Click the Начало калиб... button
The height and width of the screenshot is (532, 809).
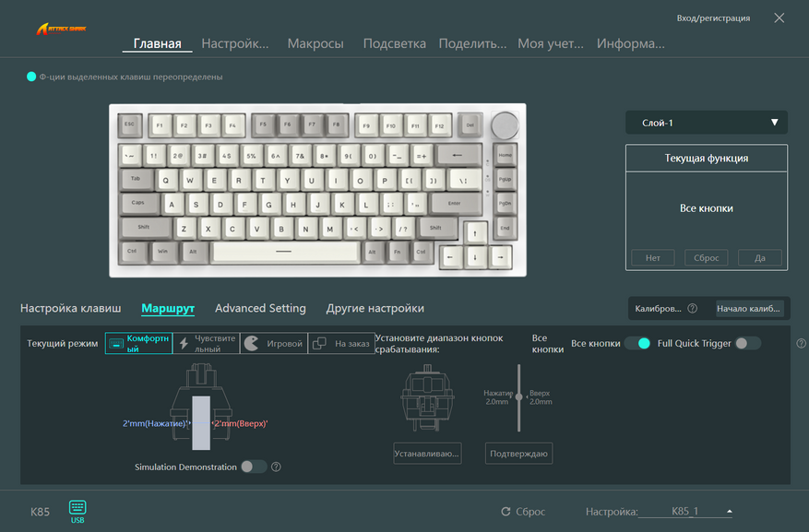[x=750, y=308]
